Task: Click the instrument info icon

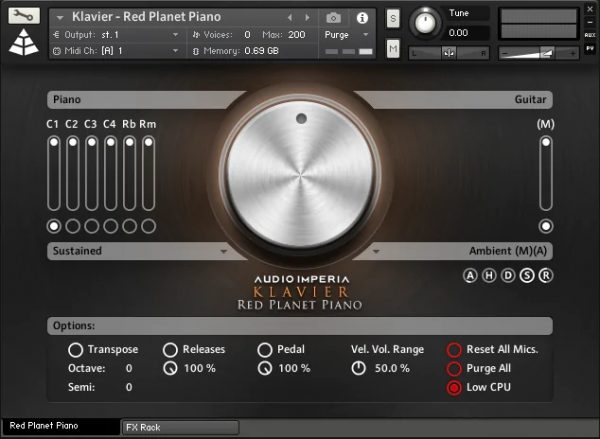Action: tap(361, 18)
